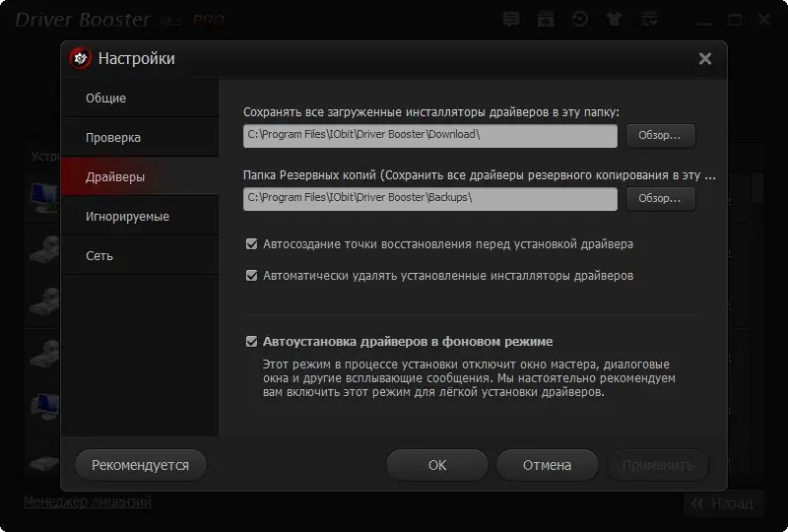Open the Общие settings tab

pos(140,99)
